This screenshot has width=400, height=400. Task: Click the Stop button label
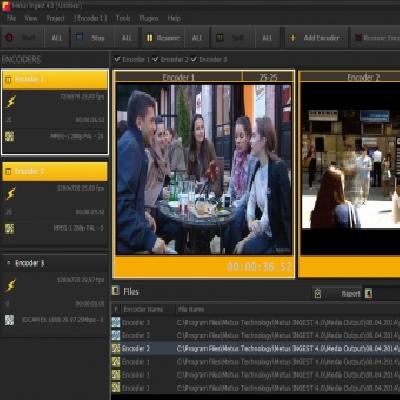click(98, 38)
